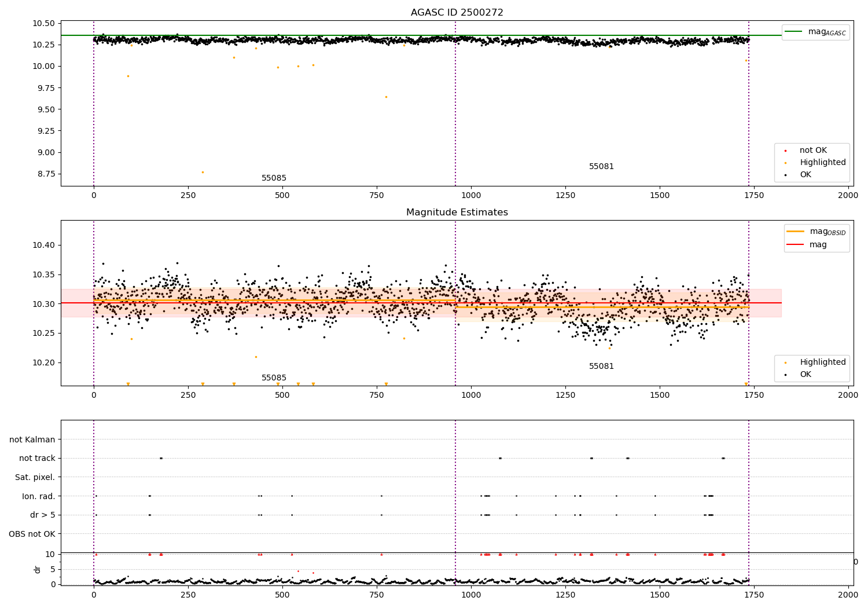Click the orange outlier point near 9.88
Viewport: 868px width, 608px height.
(x=128, y=76)
